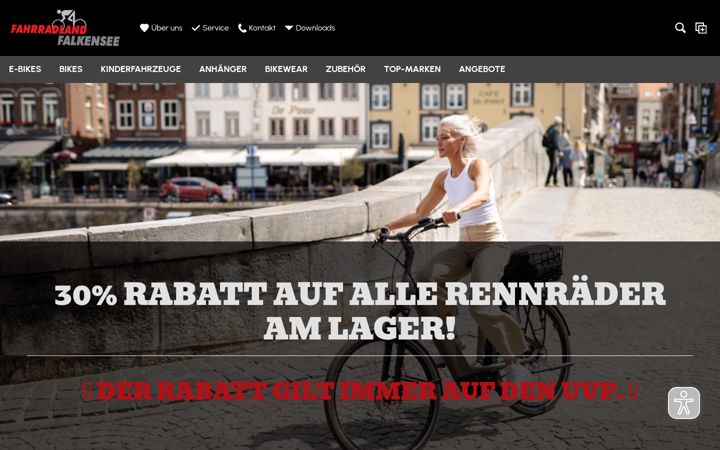Click the 30% Rabatt auf alle Rennräder headline
720x450 pixels.
point(360,310)
